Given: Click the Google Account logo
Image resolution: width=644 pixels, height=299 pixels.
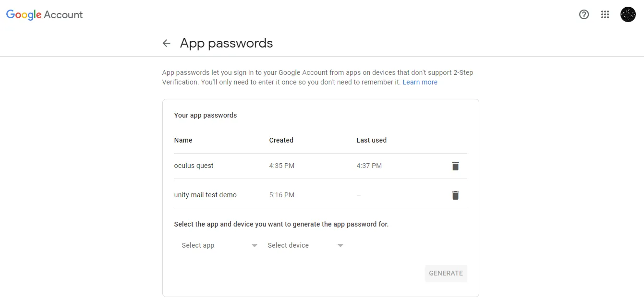Looking at the screenshot, I should tap(44, 15).
